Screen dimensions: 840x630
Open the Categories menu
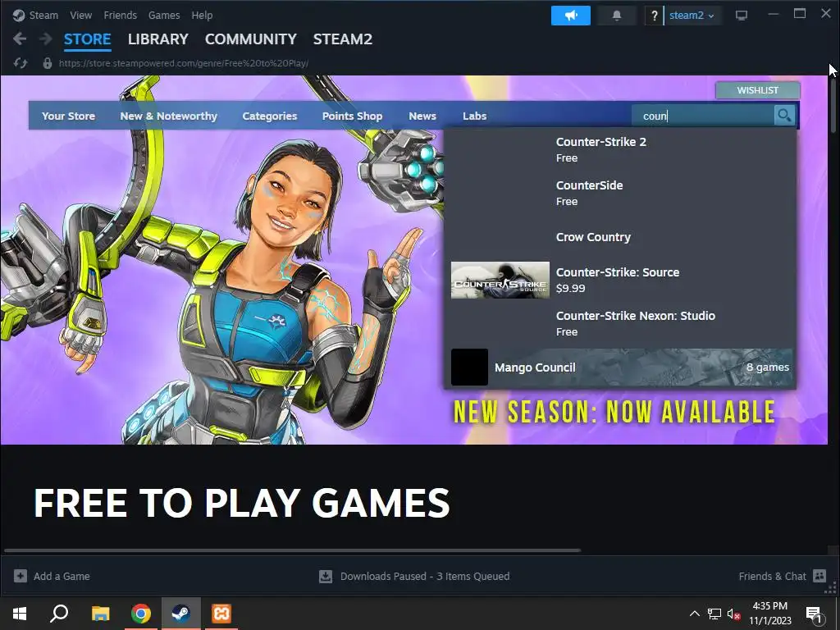(269, 116)
